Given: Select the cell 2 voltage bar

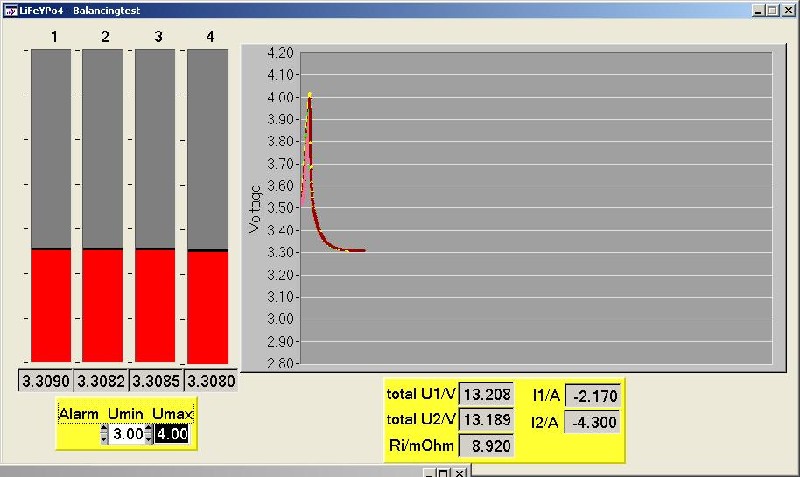Looking at the screenshot, I should point(103,205).
